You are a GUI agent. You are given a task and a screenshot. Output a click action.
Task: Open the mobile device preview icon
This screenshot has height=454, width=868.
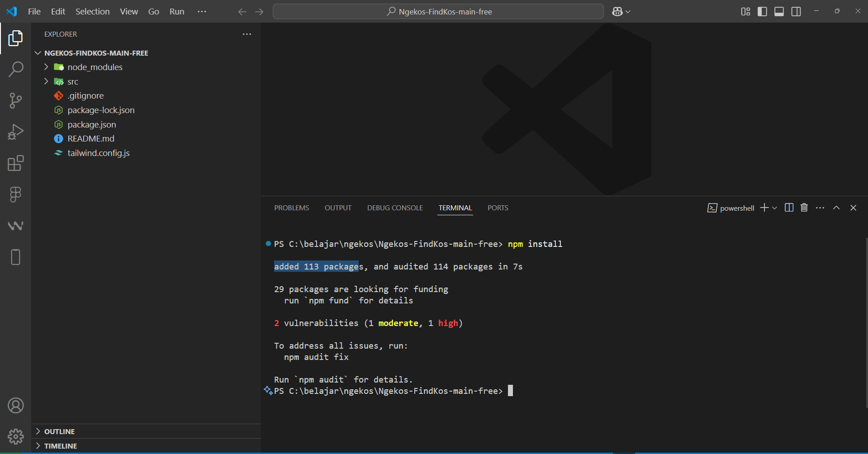coord(15,257)
